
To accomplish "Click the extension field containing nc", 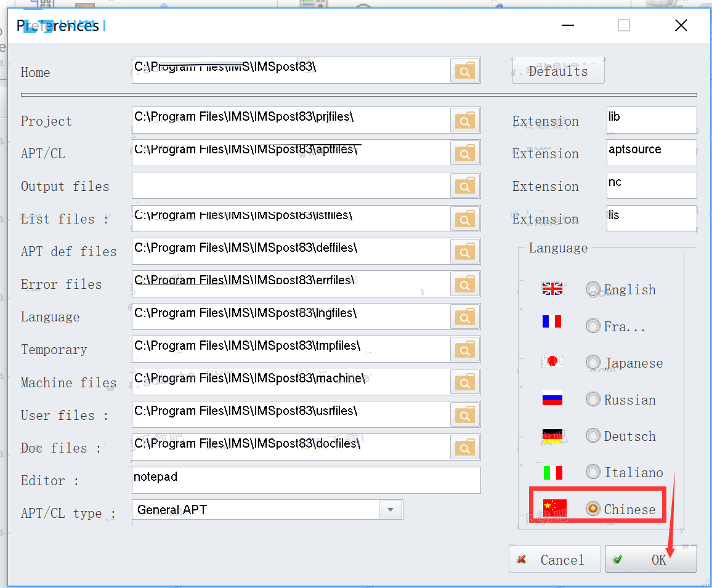I will click(x=652, y=186).
